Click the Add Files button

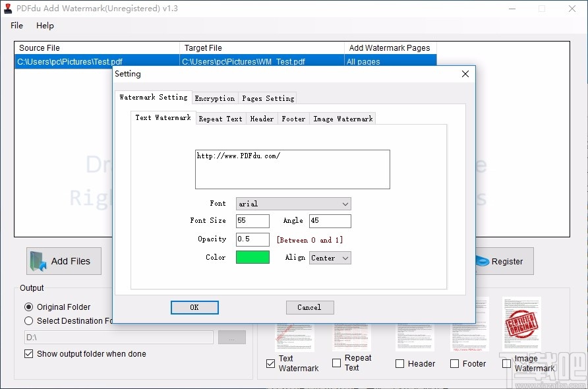pyautogui.click(x=64, y=261)
